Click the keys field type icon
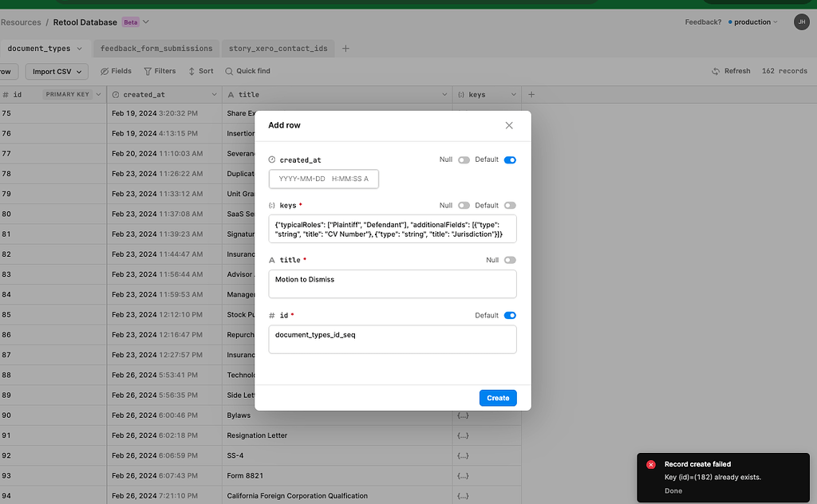 point(272,205)
